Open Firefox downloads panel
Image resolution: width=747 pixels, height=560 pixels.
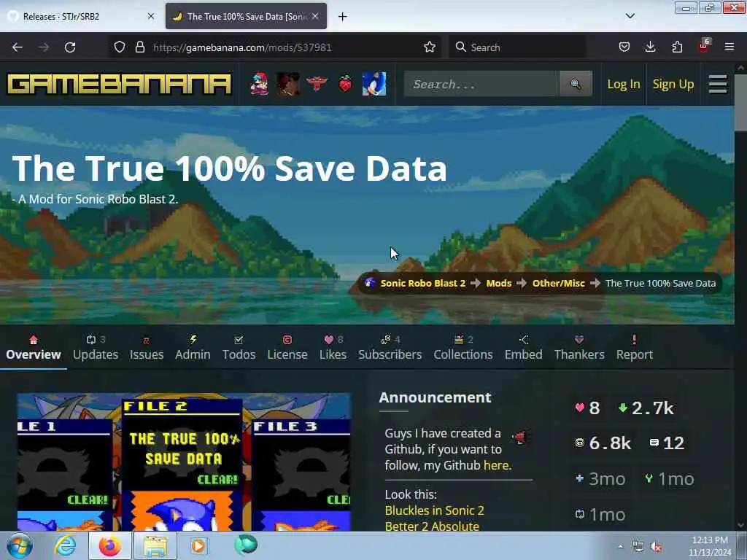click(x=650, y=47)
